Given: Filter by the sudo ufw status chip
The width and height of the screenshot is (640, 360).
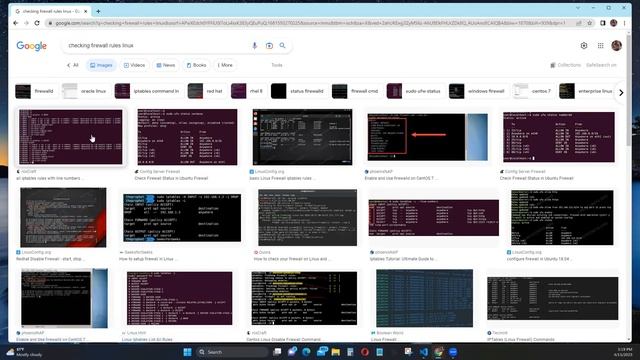Looking at the screenshot, I should (x=414, y=91).
